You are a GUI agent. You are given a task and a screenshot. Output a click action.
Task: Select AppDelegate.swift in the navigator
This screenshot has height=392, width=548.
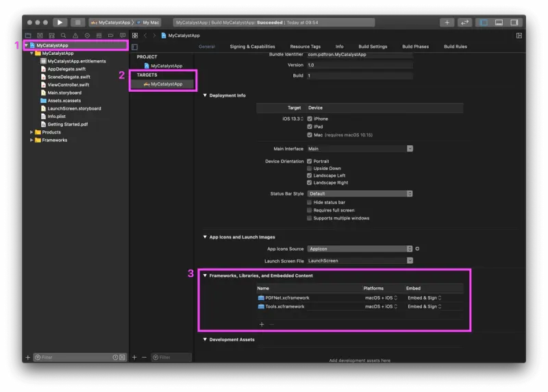tap(66, 69)
